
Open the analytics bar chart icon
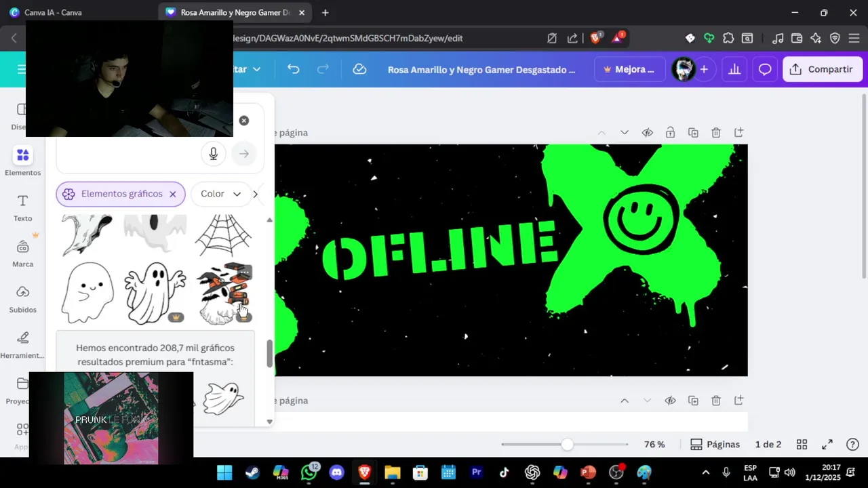tap(734, 69)
